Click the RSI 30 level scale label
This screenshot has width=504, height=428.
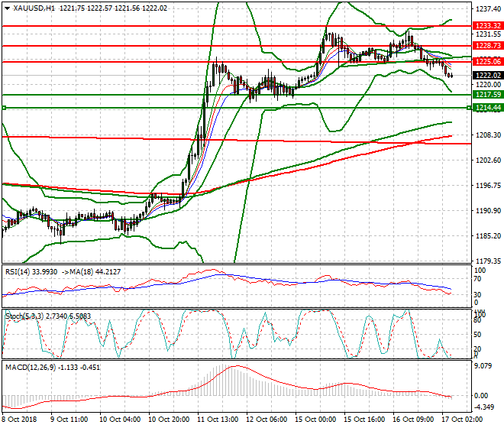coord(477,295)
